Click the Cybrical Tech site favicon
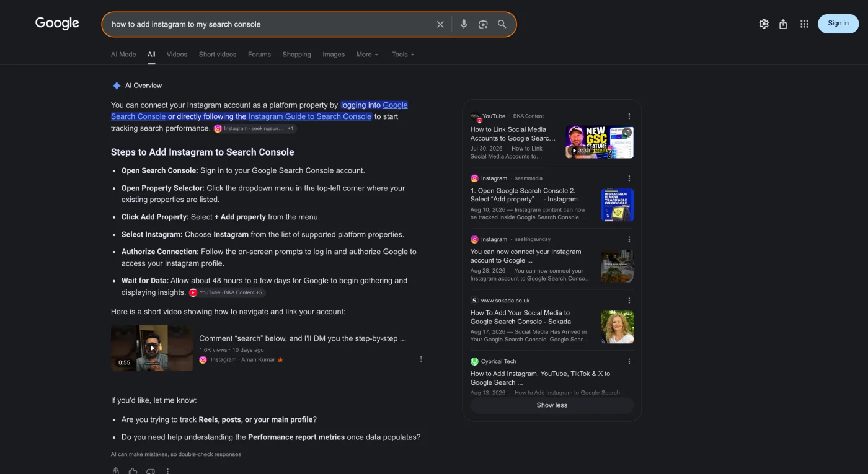868x474 pixels. point(474,361)
